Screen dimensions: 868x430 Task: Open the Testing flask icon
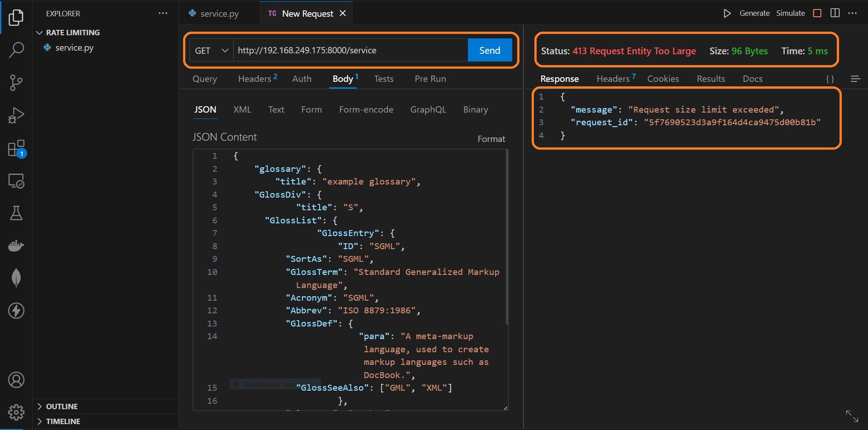(16, 213)
